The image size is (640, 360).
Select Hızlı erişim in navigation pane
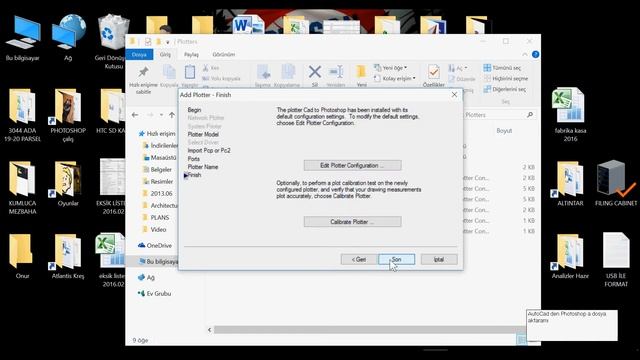point(157,133)
